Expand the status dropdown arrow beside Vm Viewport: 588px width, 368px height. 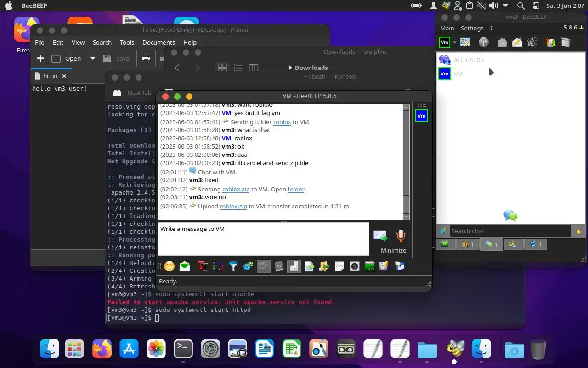click(454, 43)
